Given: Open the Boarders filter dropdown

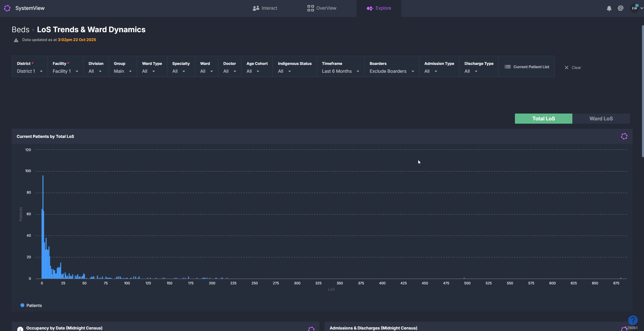Looking at the screenshot, I should click(391, 71).
